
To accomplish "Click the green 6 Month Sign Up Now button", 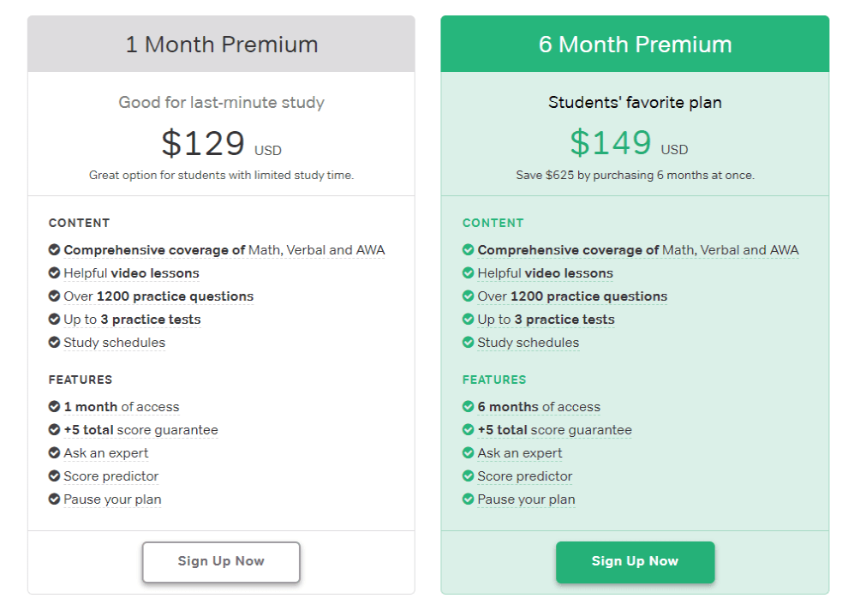I will coord(635,562).
